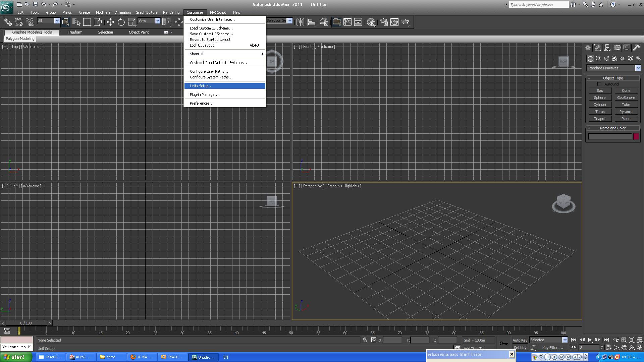Select the Rotate transform tool
Viewport: 644px width, 362px height.
pyautogui.click(x=121, y=22)
